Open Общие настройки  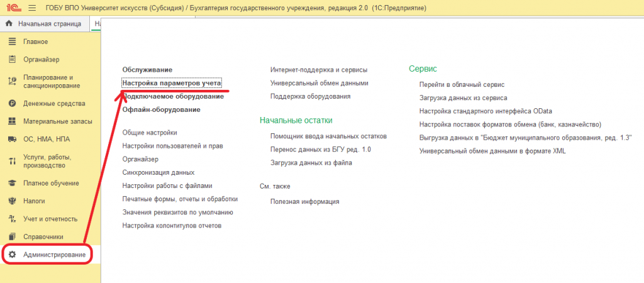[x=150, y=133]
